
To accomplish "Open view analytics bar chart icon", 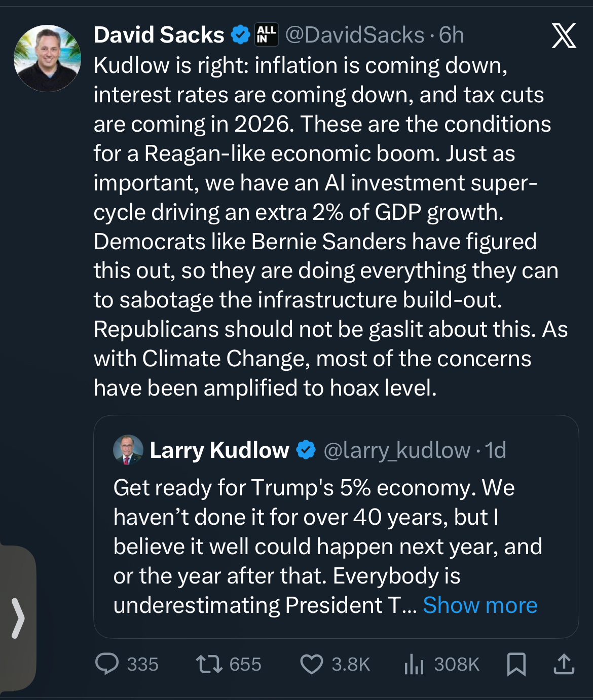I will [x=414, y=664].
